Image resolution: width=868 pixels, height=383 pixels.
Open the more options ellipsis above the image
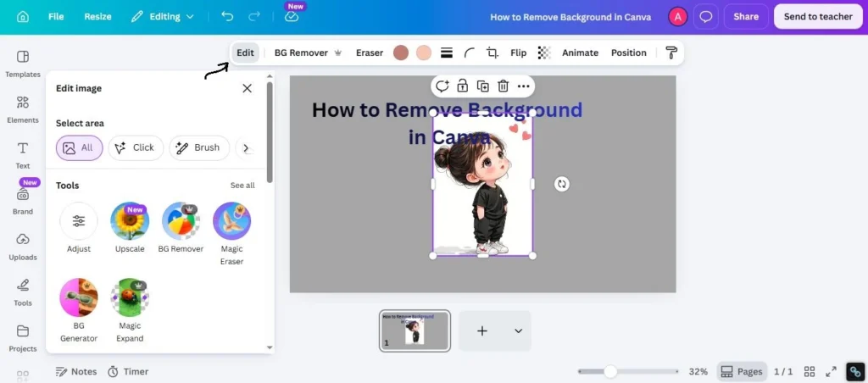pyautogui.click(x=523, y=86)
